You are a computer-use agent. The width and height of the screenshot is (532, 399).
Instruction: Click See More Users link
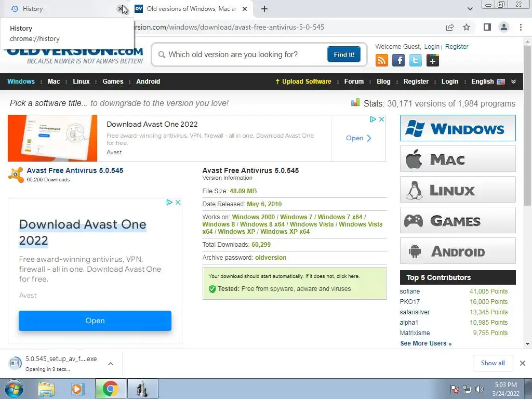tap(426, 343)
